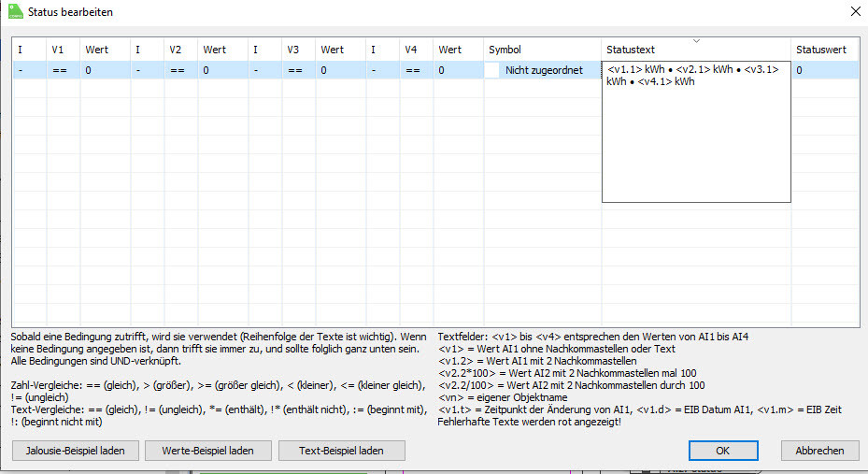Screen dimensions: 868x474
Task: Click the Symbol column header
Action: click(543, 50)
